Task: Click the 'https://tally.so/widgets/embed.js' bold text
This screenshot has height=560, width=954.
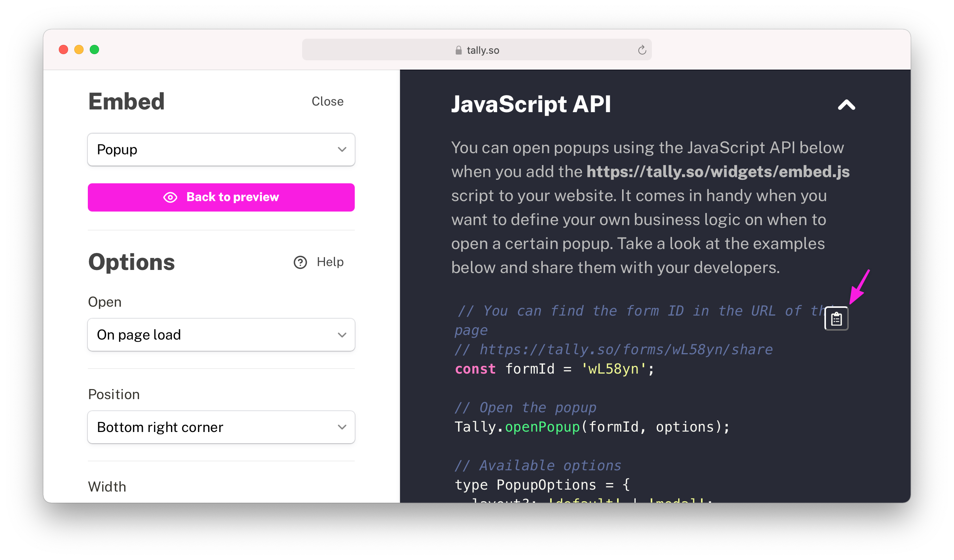Action: 718,171
